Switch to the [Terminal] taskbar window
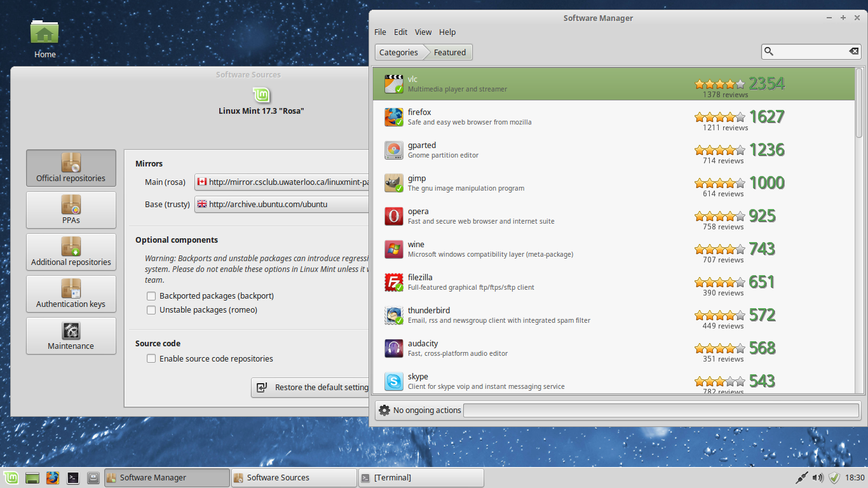Image resolution: width=868 pixels, height=488 pixels. 421,478
